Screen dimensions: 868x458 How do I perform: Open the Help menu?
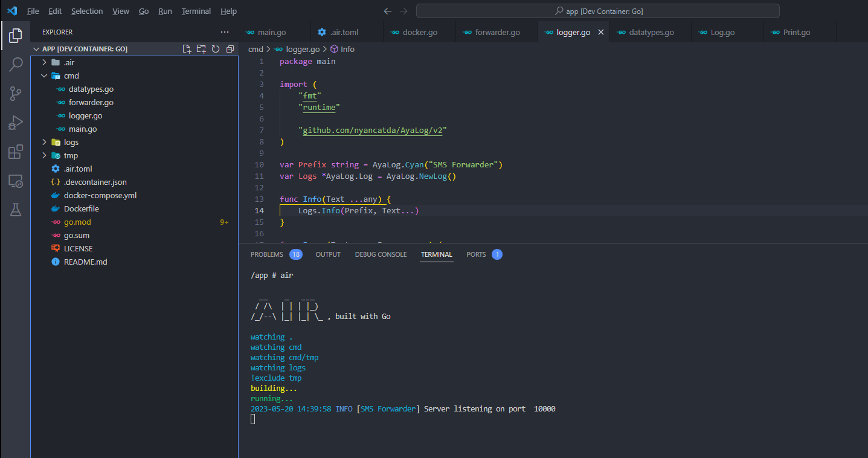point(228,11)
